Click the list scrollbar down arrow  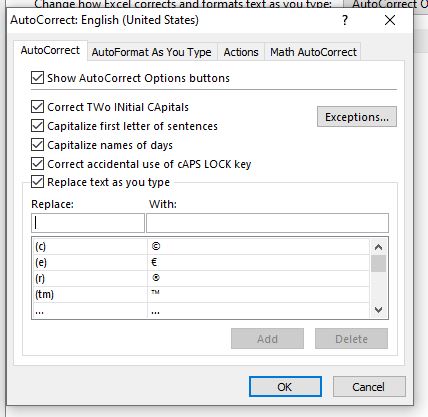[x=378, y=310]
